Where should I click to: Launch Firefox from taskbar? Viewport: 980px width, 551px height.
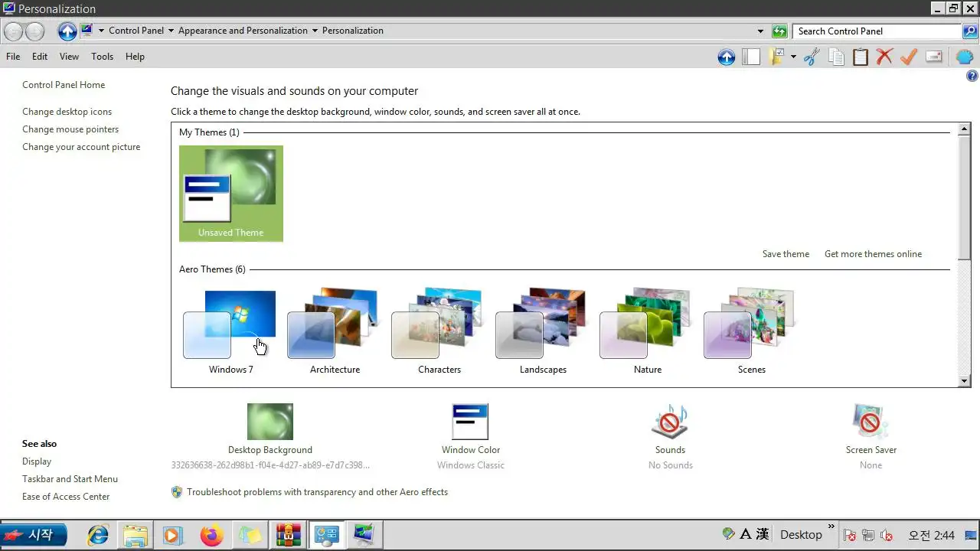coord(211,535)
